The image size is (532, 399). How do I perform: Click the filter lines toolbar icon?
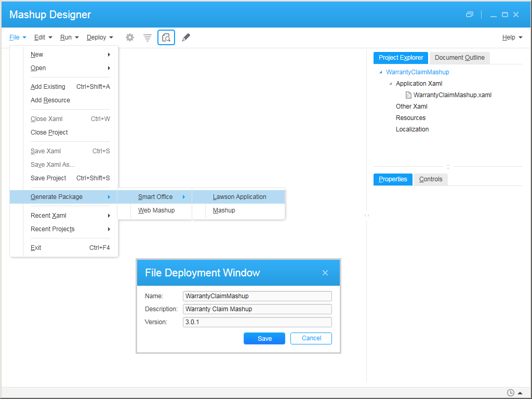(x=148, y=37)
